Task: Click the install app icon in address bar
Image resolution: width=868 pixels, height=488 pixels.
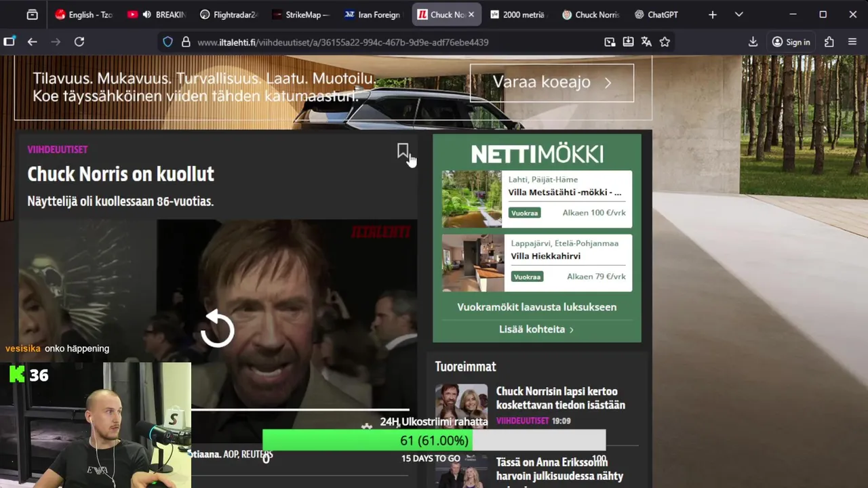Action: (628, 42)
